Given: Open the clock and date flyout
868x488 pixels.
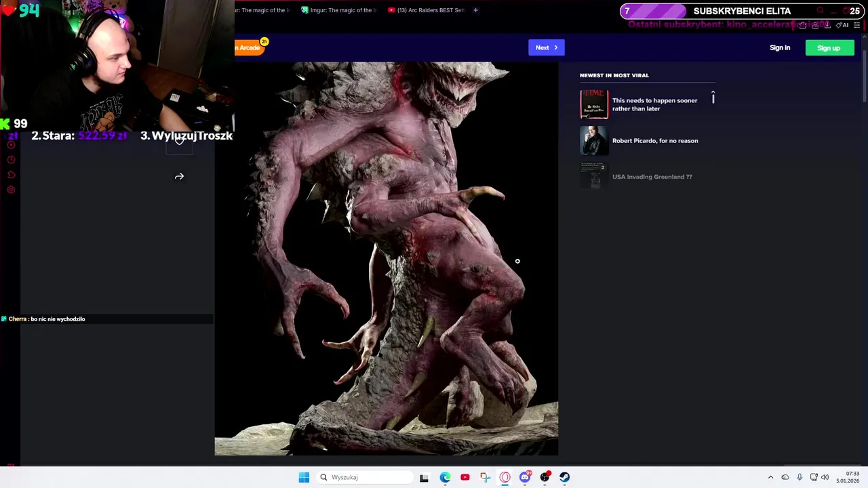Looking at the screenshot, I should tap(848, 477).
